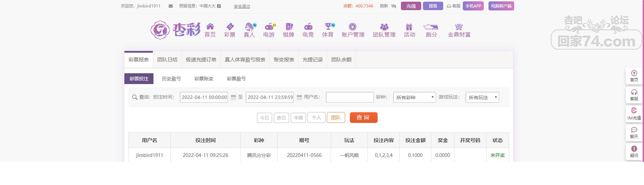The width and height of the screenshot is (644, 185).
Task: Open the 棋牌 card games nav icon
Action: coord(289,27)
